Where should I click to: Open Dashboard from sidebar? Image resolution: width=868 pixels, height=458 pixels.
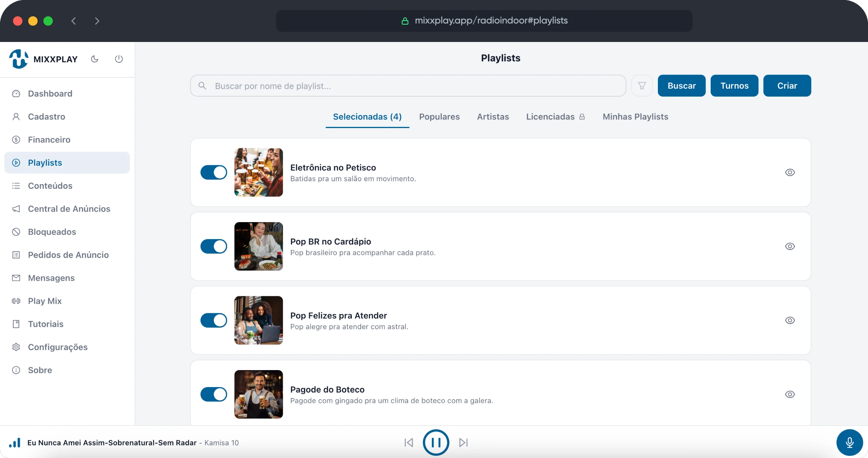click(67, 94)
